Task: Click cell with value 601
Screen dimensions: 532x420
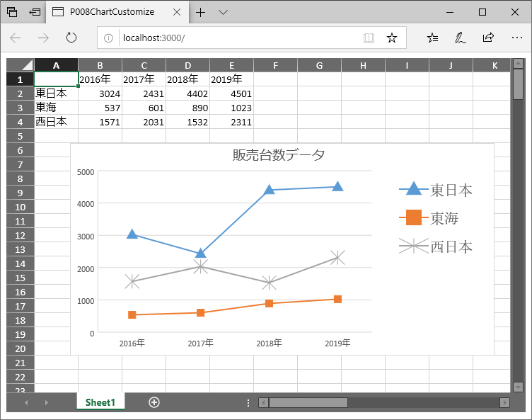Action: [144, 108]
